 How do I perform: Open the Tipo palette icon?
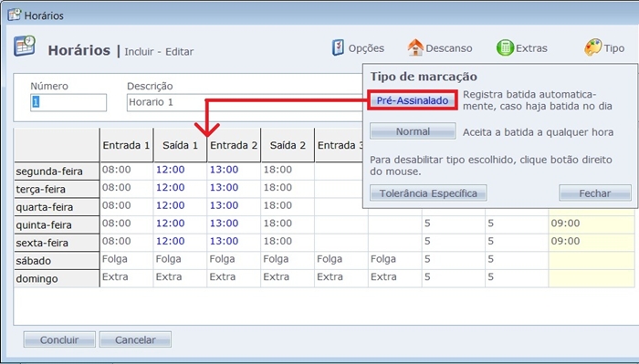pyautogui.click(x=592, y=47)
